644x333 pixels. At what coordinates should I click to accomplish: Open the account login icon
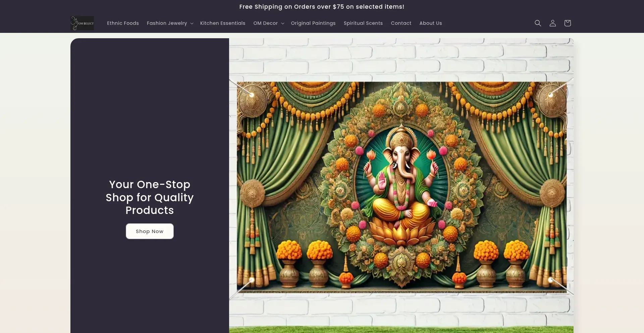[x=552, y=23]
